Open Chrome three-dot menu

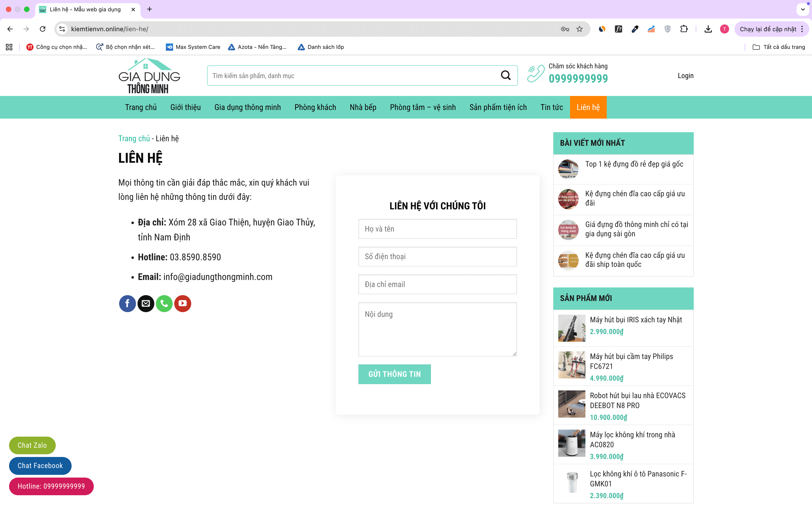pos(802,29)
